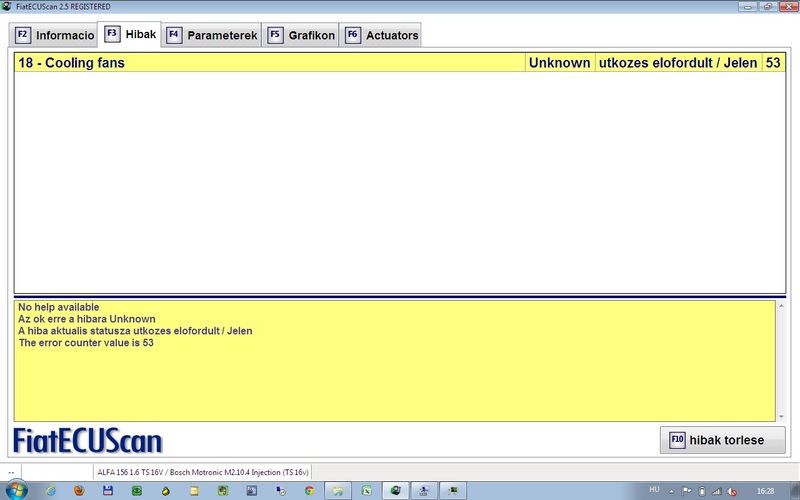Image resolution: width=800 pixels, height=500 pixels.
Task: Open the Windows Start menu
Action: (x=18, y=490)
